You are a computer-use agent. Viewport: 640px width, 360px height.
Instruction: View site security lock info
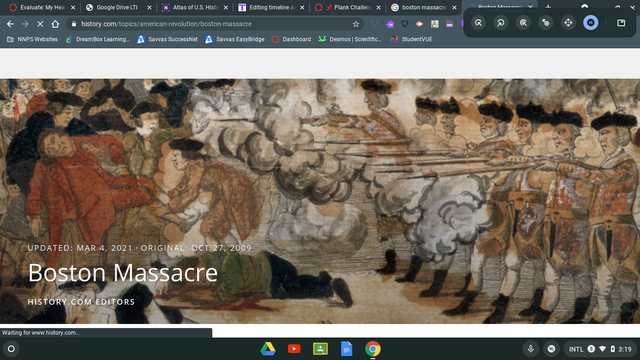(74, 24)
